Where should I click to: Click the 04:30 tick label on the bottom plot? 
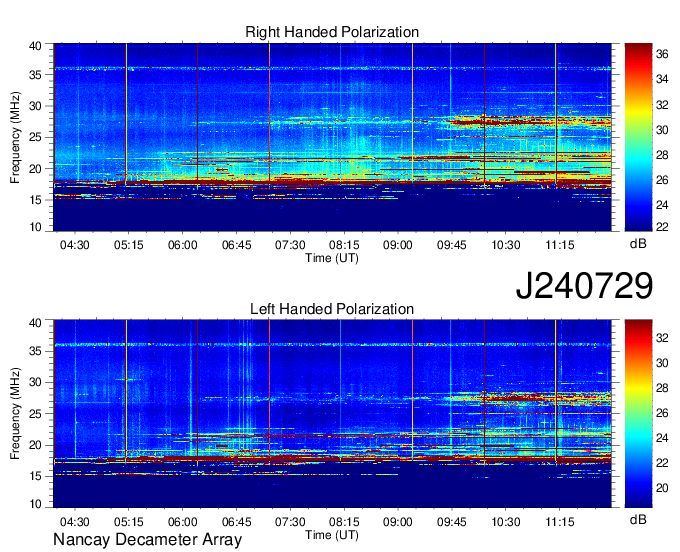point(75,522)
